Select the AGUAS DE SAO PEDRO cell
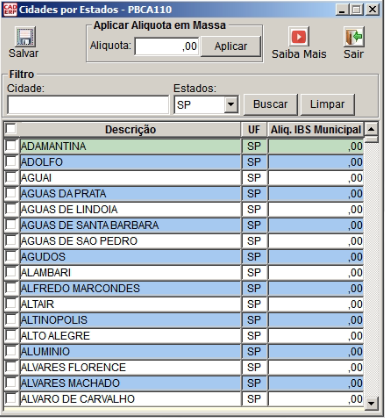Screen dimensions: 385x418 coord(130,241)
